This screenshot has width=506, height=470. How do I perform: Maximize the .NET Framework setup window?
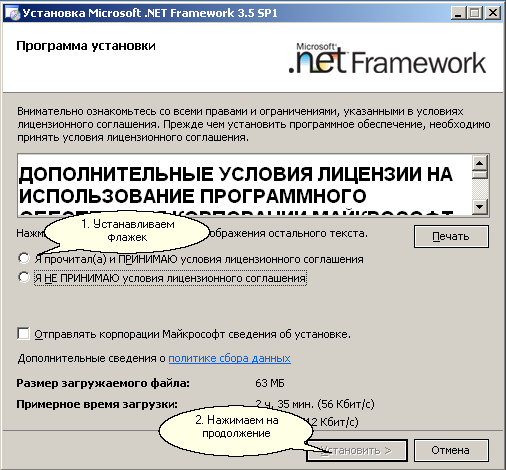(475, 13)
